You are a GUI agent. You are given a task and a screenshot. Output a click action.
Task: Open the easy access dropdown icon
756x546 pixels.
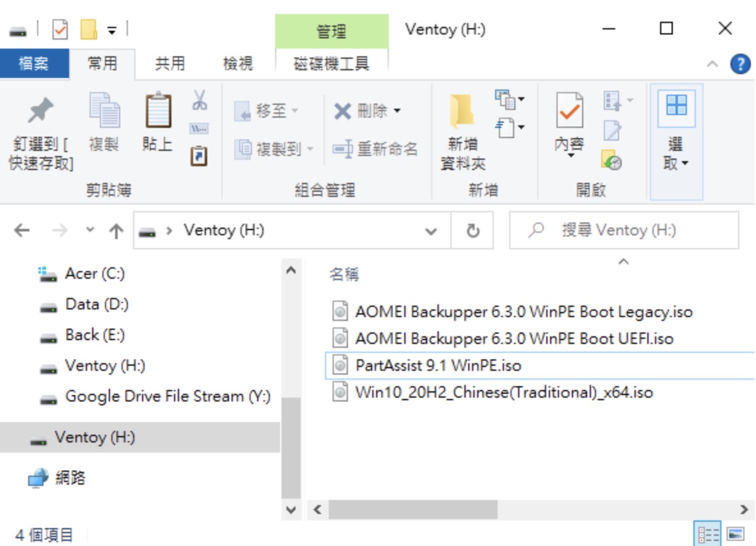pyautogui.click(x=510, y=128)
